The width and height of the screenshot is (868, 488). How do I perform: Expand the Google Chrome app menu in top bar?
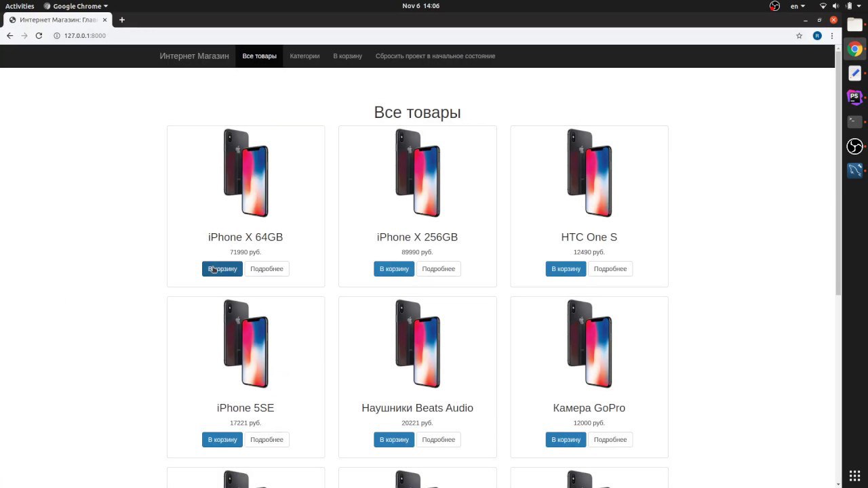76,6
